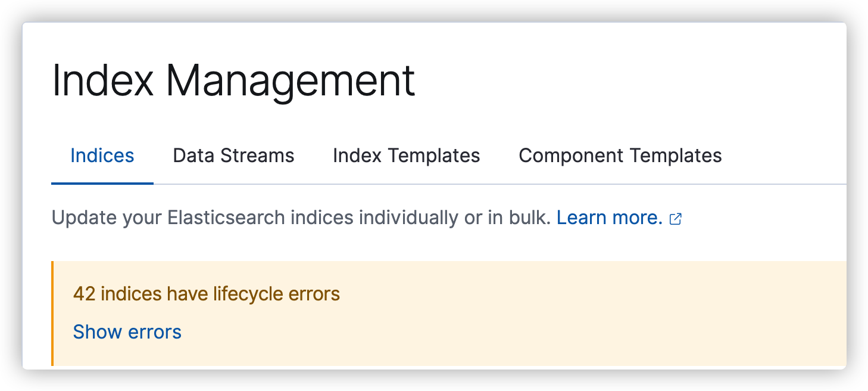View data streams list
The height and width of the screenshot is (391, 868).
click(233, 156)
